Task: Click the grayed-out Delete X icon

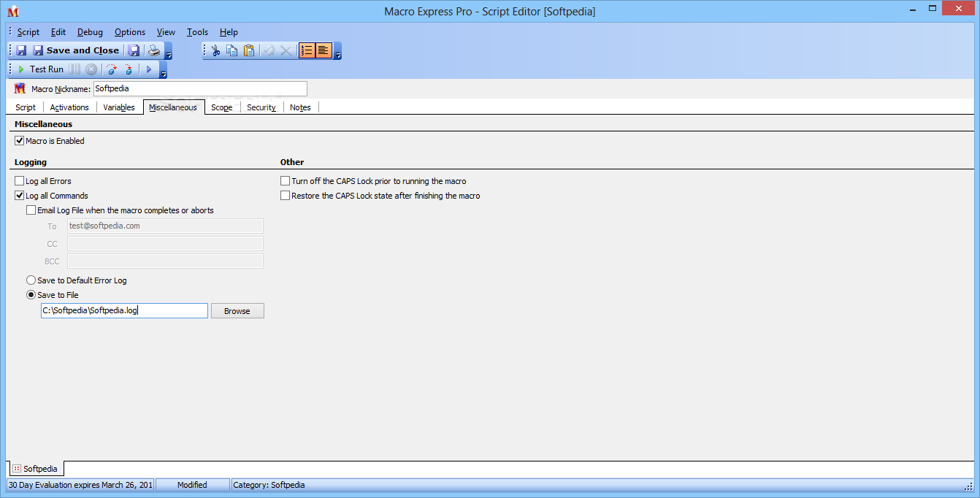Action: [286, 50]
